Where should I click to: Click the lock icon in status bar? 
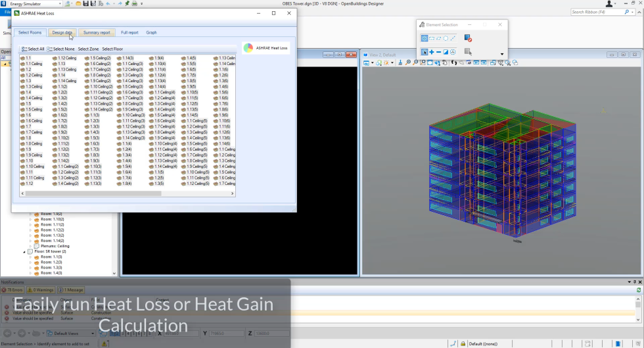click(463, 344)
